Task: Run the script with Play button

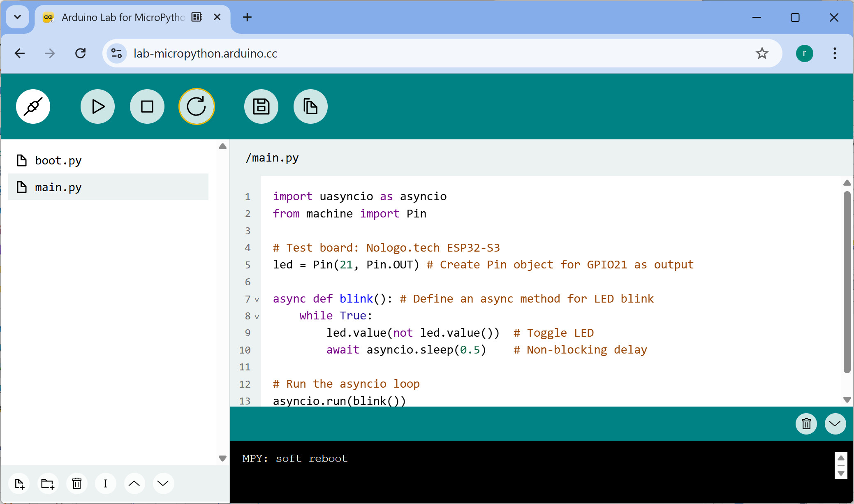Action: pos(98,106)
